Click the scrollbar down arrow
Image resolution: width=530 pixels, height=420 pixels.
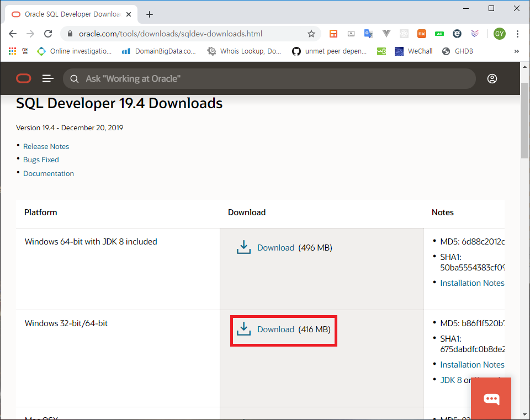(524, 414)
